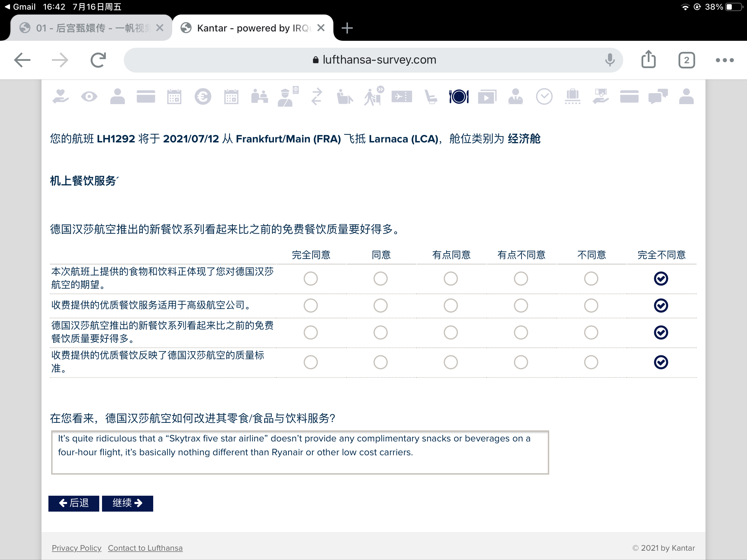Image resolution: width=747 pixels, height=560 pixels.
Task: Select 完全不同意 for 反映了德国汉莎航空的质量标准 row
Action: [x=661, y=362]
